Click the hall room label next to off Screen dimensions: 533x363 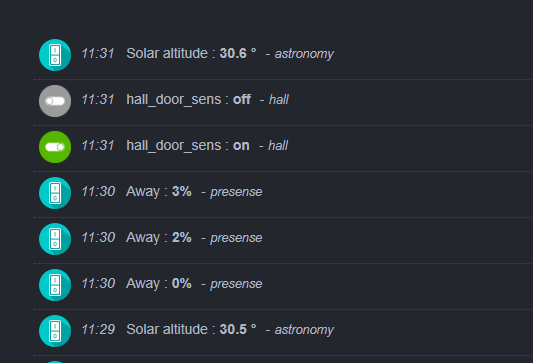tap(279, 100)
